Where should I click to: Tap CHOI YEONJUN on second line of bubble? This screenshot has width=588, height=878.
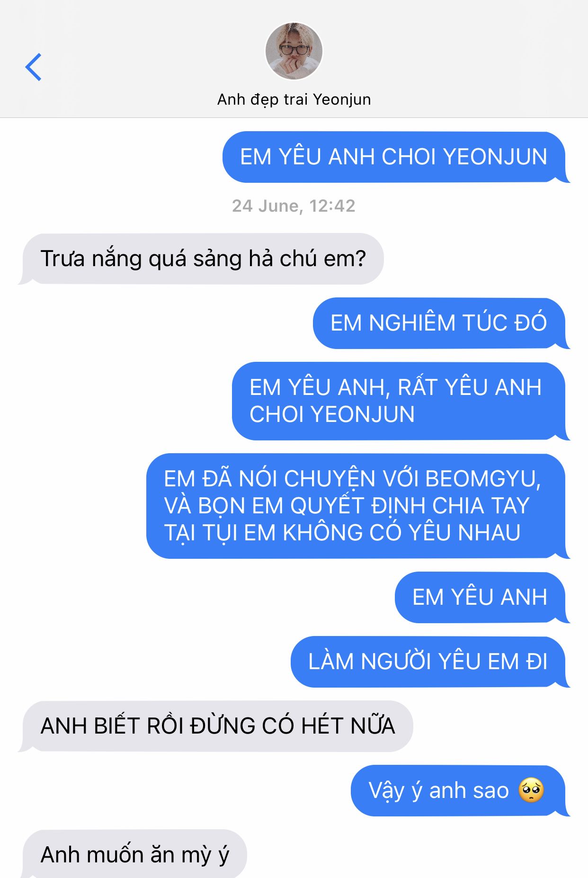pos(332,414)
